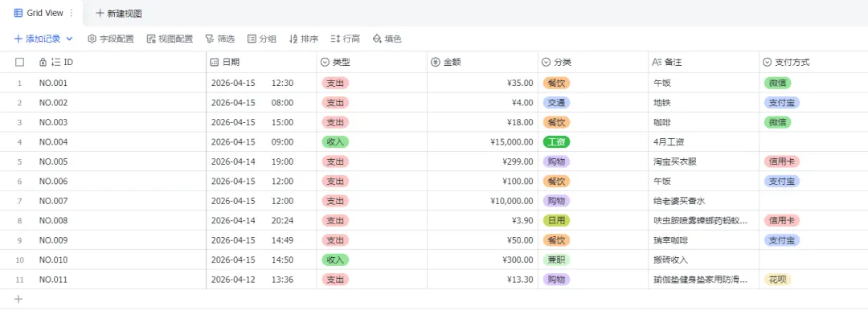Click the yellow 花呗 payment tag
Image resolution: width=868 pixels, height=323 pixels.
coord(776,280)
